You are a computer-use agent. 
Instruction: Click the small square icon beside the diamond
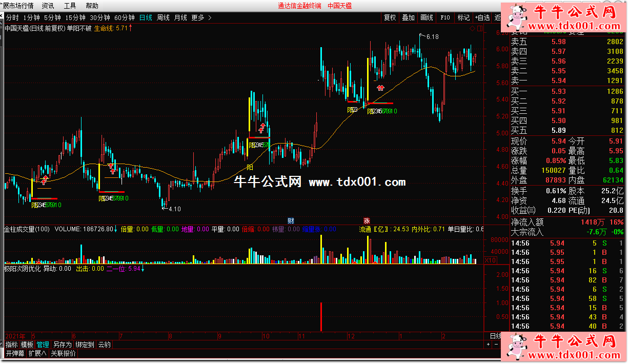point(479,29)
